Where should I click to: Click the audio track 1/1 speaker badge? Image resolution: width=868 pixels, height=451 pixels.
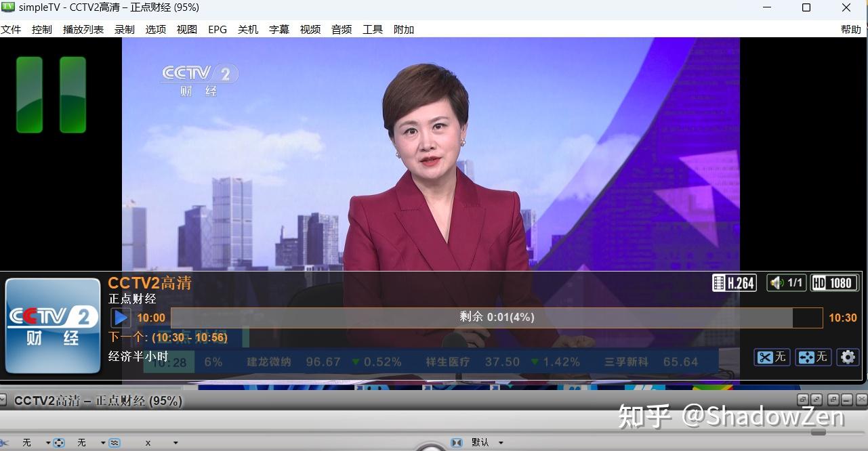click(787, 283)
